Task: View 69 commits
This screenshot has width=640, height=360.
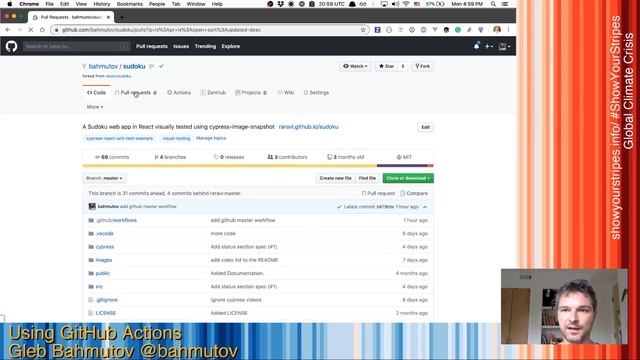Action: 112,157
